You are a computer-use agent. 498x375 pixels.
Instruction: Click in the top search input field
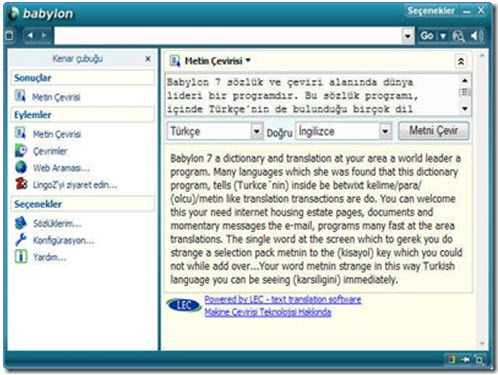tap(229, 36)
